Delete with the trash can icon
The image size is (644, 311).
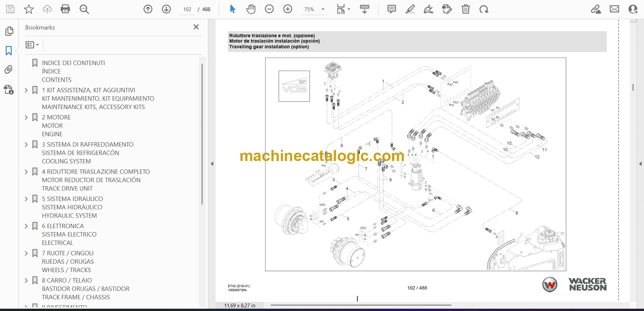point(466,9)
